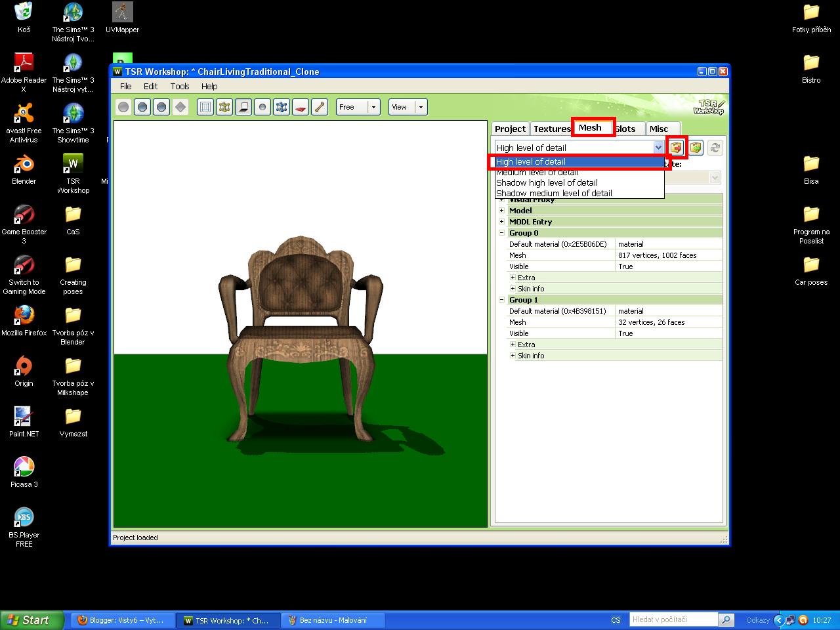Click the blue wireframe cube icon
Viewport: 840px width, 630px height.
282,107
